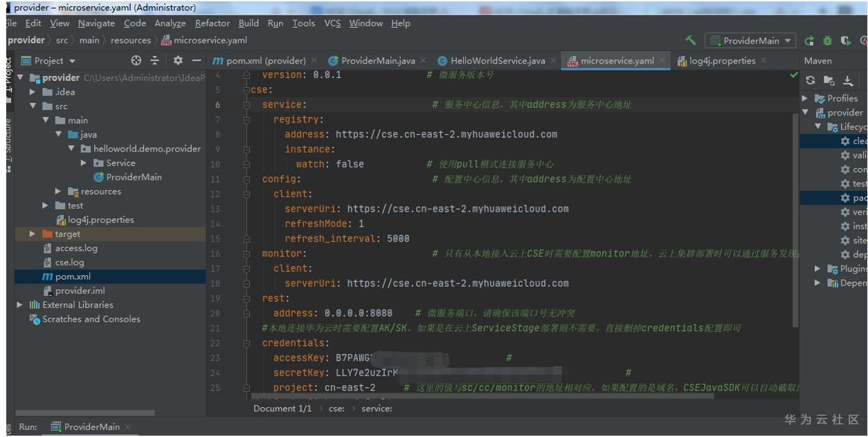The image size is (868, 437).
Task: Click Maven generate sources folder icon
Action: pyautogui.click(x=829, y=80)
